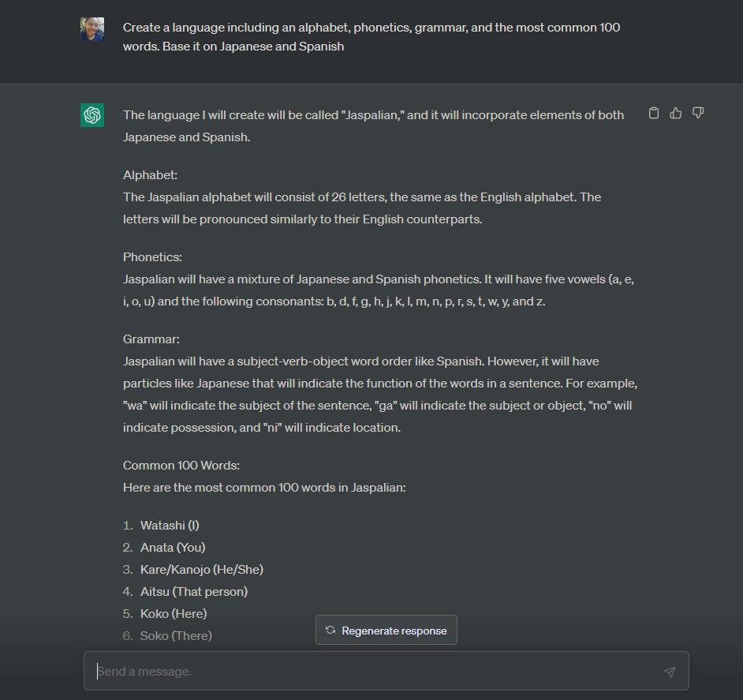743x700 pixels.
Task: Give negative feedback via thumbs down icon
Action: coord(698,113)
